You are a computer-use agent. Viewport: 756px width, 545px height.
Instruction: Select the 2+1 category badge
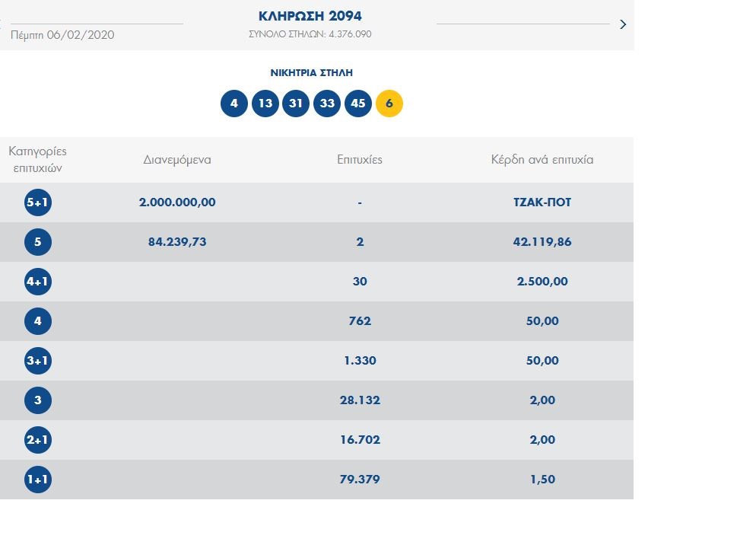point(38,440)
